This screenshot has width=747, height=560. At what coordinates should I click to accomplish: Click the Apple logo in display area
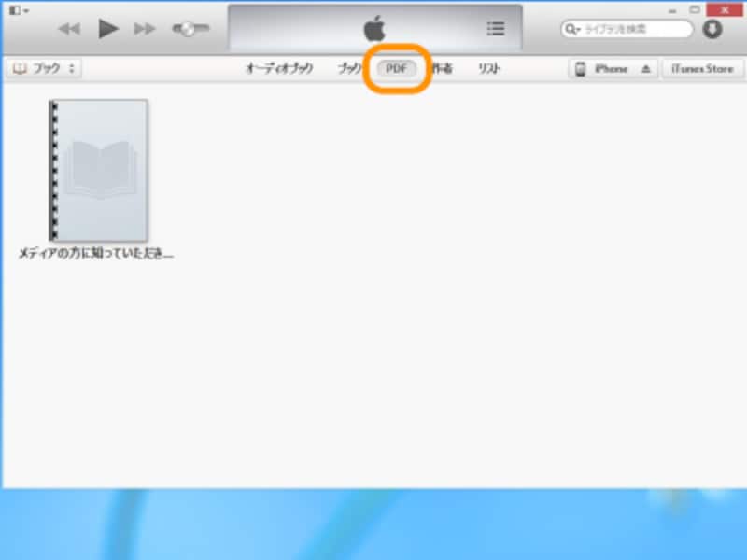click(x=374, y=29)
